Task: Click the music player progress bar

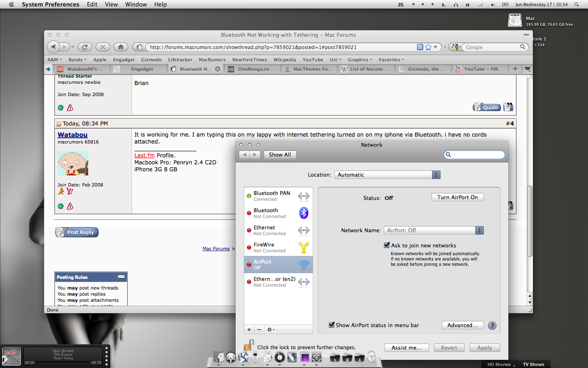Action: (x=62, y=363)
